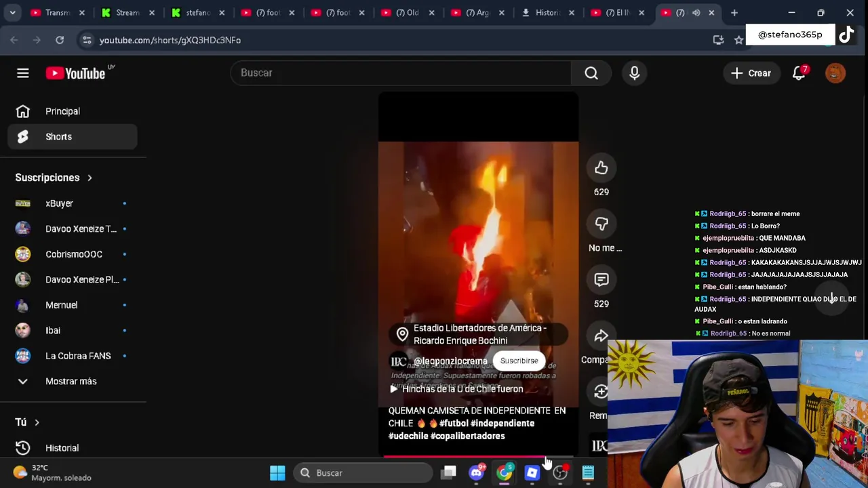Viewport: 868px width, 488px height.
Task: Open the tab search dropdown arrow
Action: [x=12, y=13]
